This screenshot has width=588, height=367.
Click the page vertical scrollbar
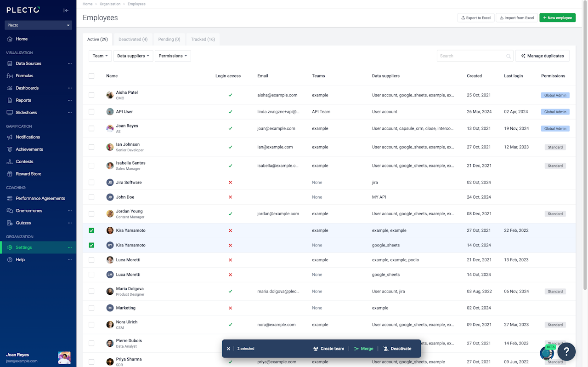585,138
